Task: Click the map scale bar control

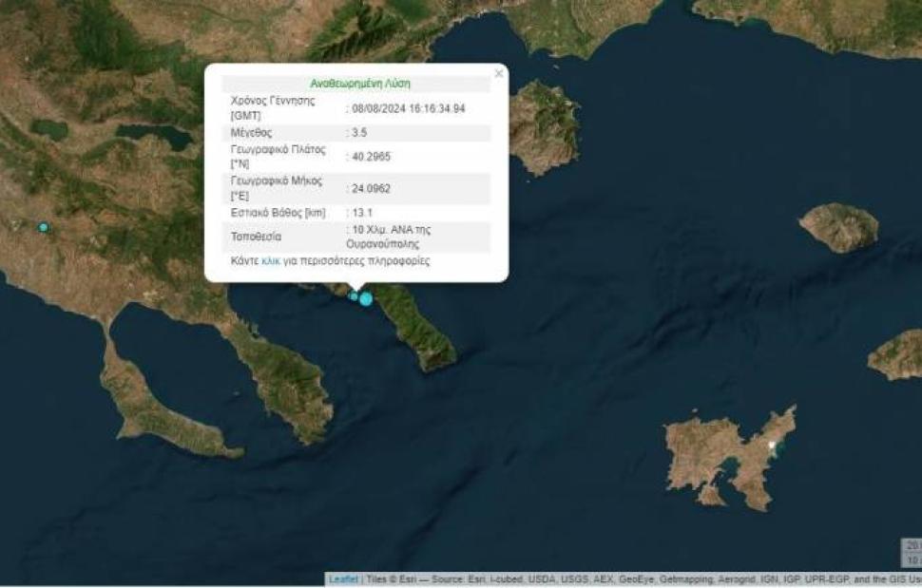Action: [911, 553]
